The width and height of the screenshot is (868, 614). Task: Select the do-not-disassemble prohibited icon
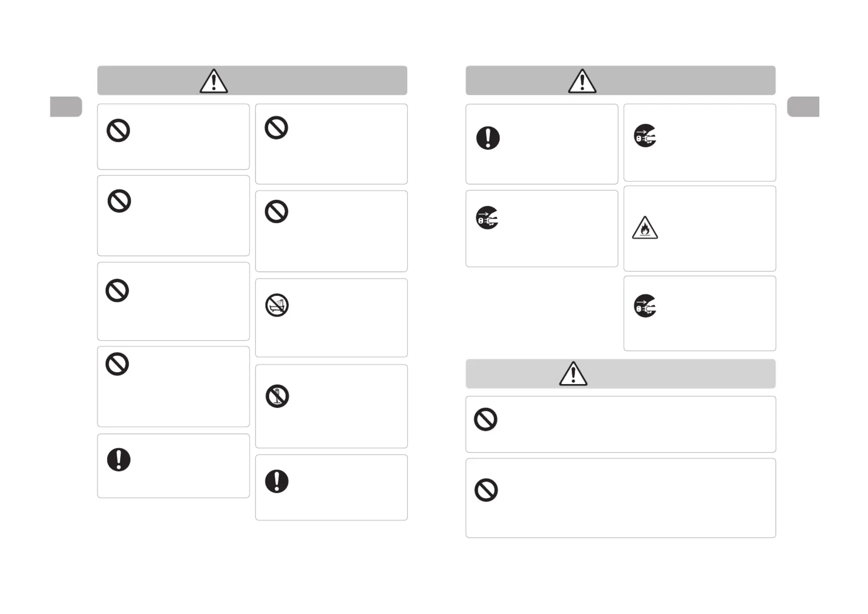pos(277,396)
